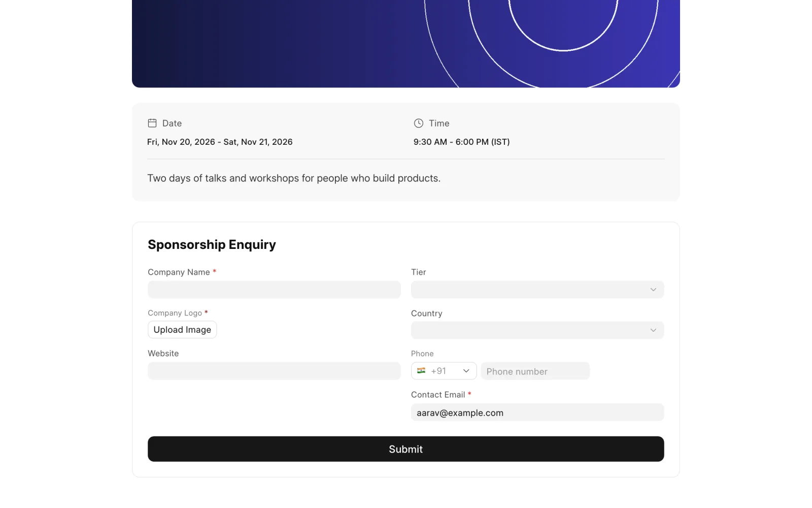Click the 'Company Logo' label
The height and width of the screenshot is (508, 812).
pos(175,313)
